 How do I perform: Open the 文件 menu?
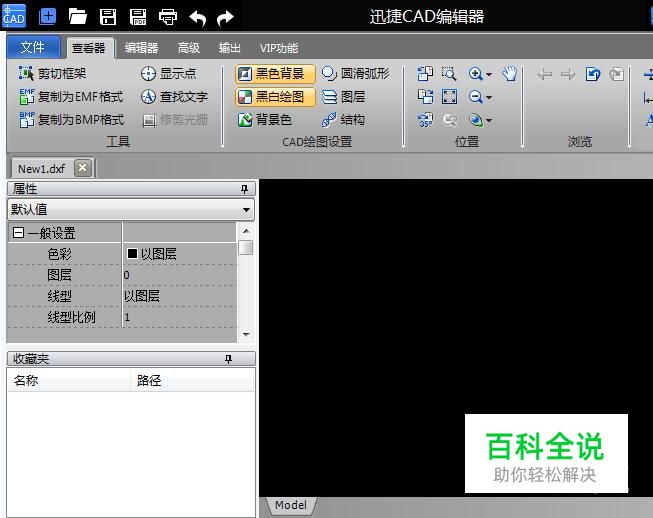(33, 47)
